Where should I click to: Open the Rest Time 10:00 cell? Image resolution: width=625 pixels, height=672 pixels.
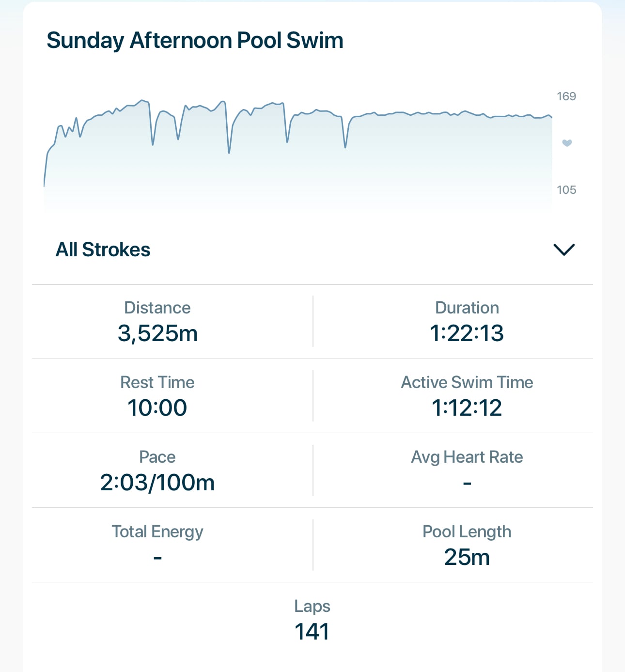(157, 396)
